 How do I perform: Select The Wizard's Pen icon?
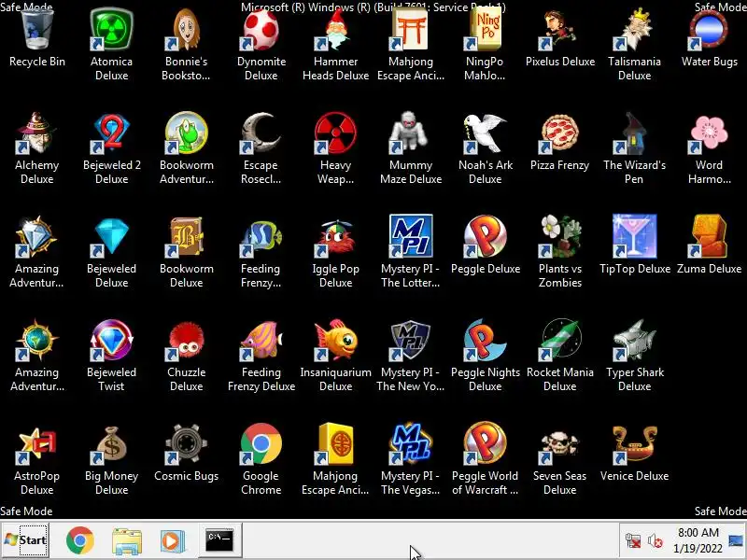(634, 133)
